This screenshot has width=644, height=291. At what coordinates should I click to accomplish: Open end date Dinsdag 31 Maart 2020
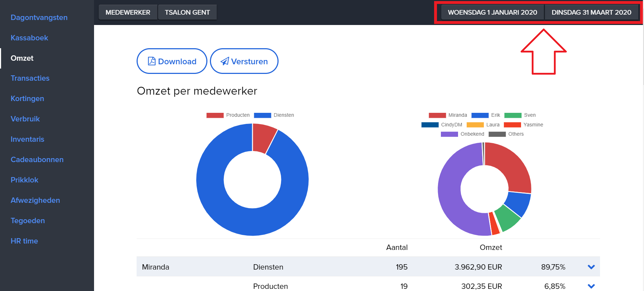click(x=591, y=12)
